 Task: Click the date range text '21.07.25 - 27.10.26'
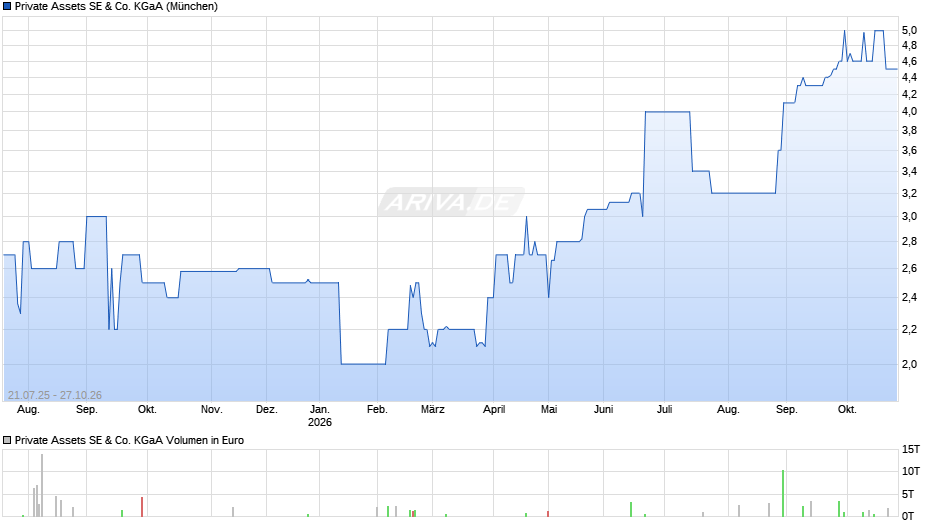coord(55,395)
